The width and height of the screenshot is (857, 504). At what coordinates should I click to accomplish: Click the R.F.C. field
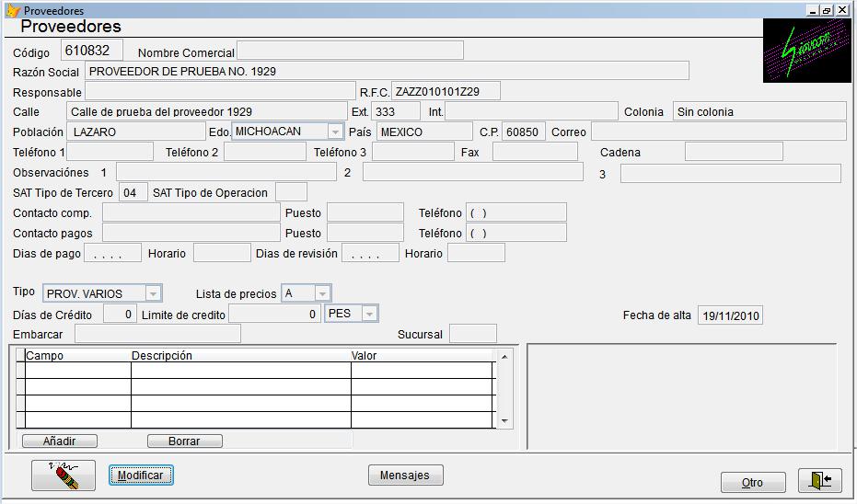[x=446, y=91]
